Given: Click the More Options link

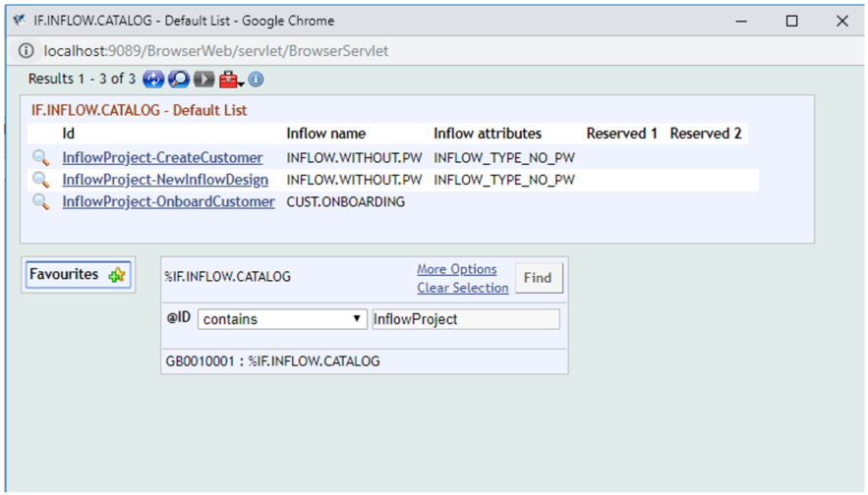Looking at the screenshot, I should [456, 269].
